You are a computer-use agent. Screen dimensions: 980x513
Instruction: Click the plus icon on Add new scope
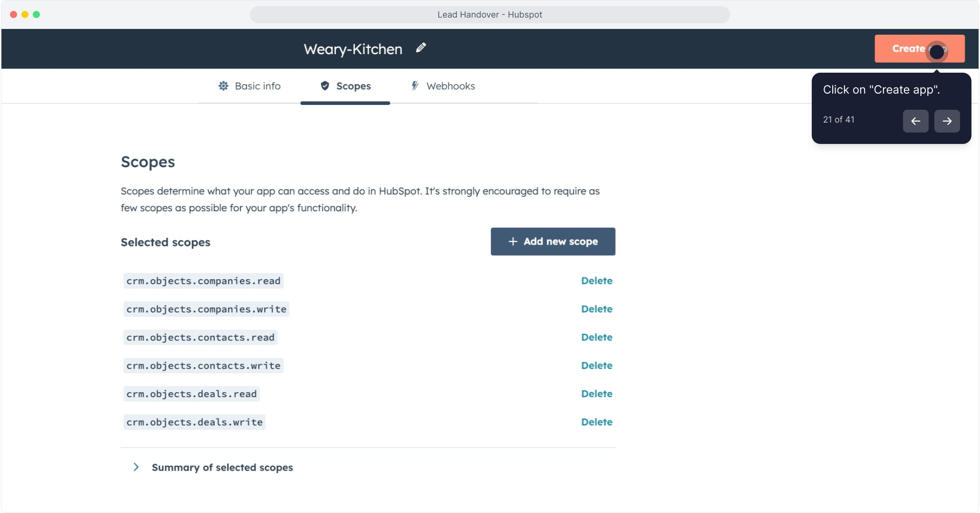513,242
